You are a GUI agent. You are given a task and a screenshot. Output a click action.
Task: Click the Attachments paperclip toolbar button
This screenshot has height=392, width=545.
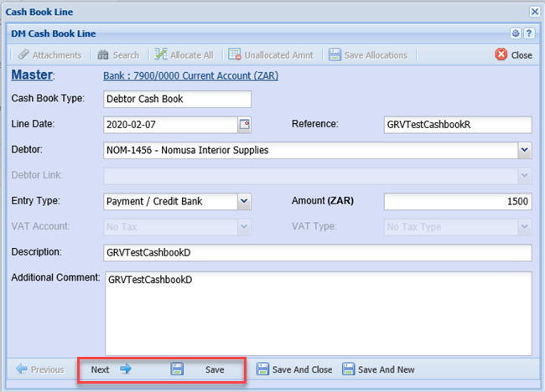(50, 55)
